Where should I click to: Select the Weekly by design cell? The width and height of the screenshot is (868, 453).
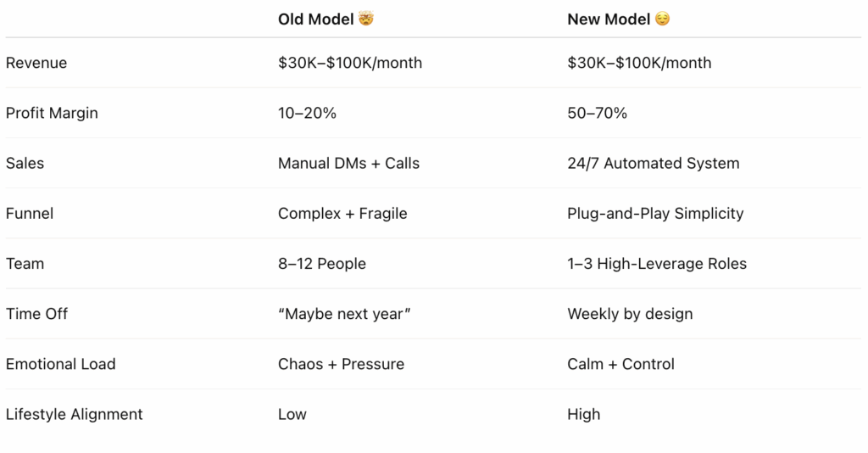click(x=630, y=314)
